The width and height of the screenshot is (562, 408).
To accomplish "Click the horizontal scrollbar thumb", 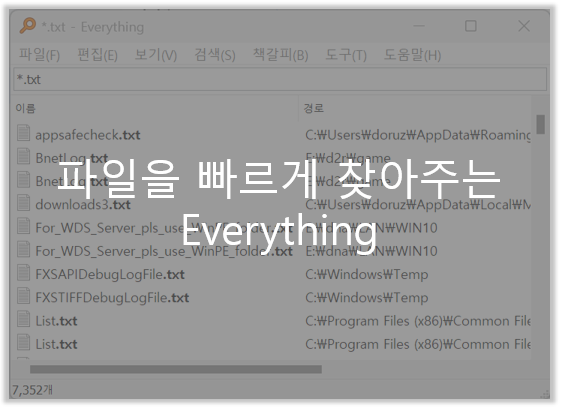I will pyautogui.click(x=176, y=369).
